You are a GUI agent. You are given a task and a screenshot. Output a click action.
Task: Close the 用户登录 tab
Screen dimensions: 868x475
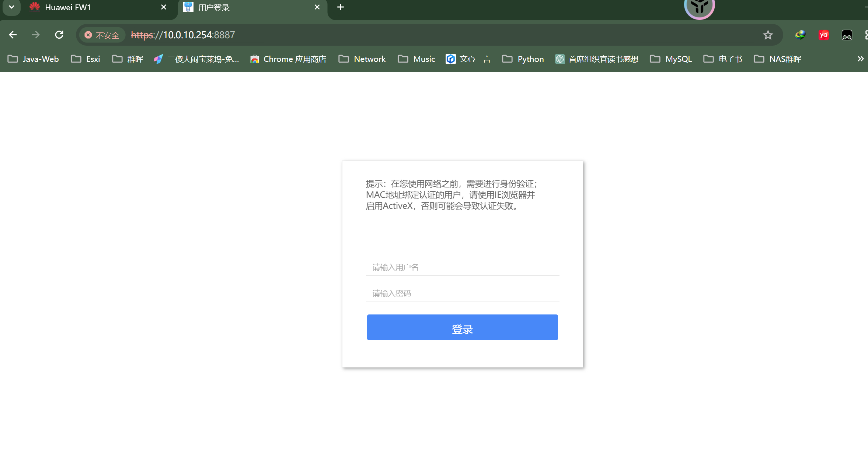click(317, 7)
